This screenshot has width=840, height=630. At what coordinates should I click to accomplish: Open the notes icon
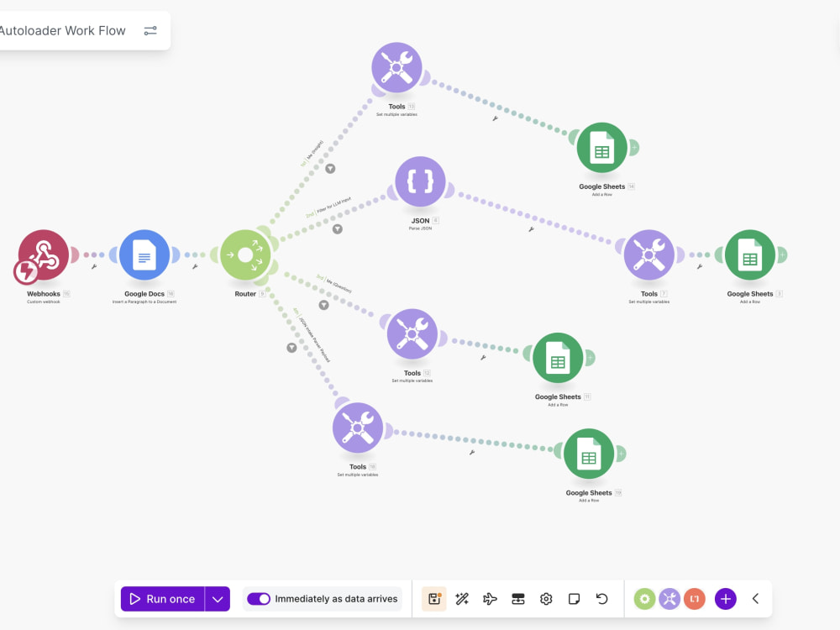574,599
